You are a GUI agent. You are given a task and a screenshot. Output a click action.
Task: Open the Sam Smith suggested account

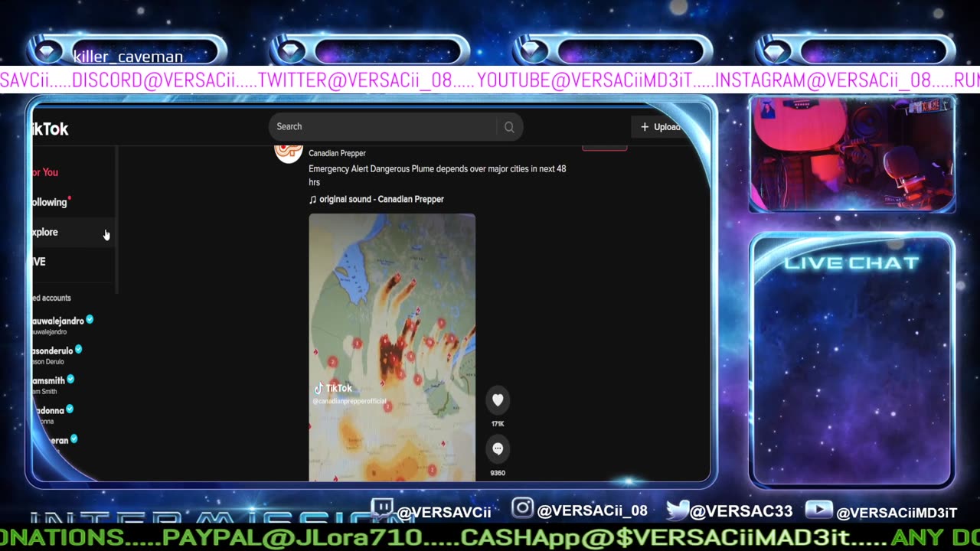point(54,385)
